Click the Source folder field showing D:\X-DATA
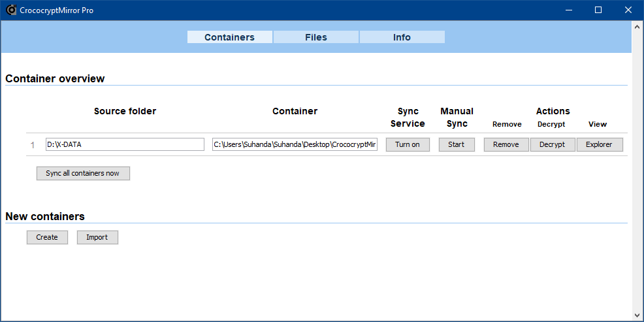The image size is (644, 322). (x=125, y=144)
